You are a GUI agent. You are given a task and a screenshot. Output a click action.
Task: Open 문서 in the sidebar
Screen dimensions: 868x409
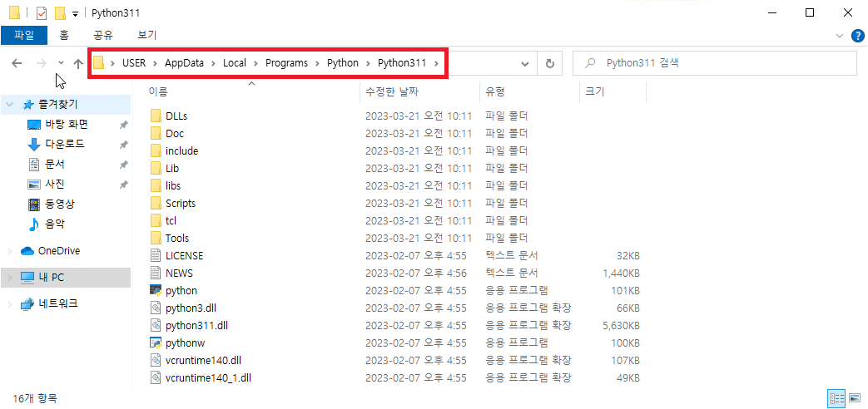(x=54, y=164)
